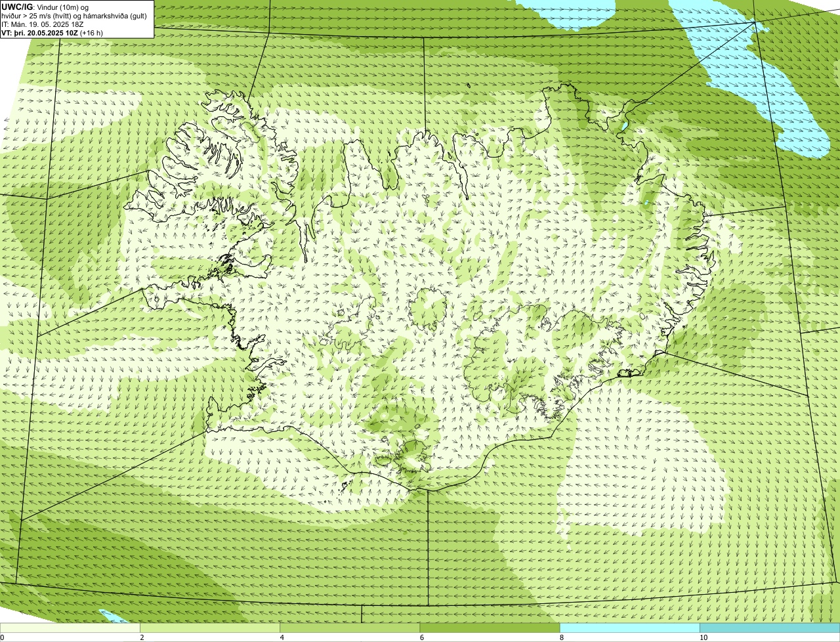Click the scale label '8'

coord(561,637)
